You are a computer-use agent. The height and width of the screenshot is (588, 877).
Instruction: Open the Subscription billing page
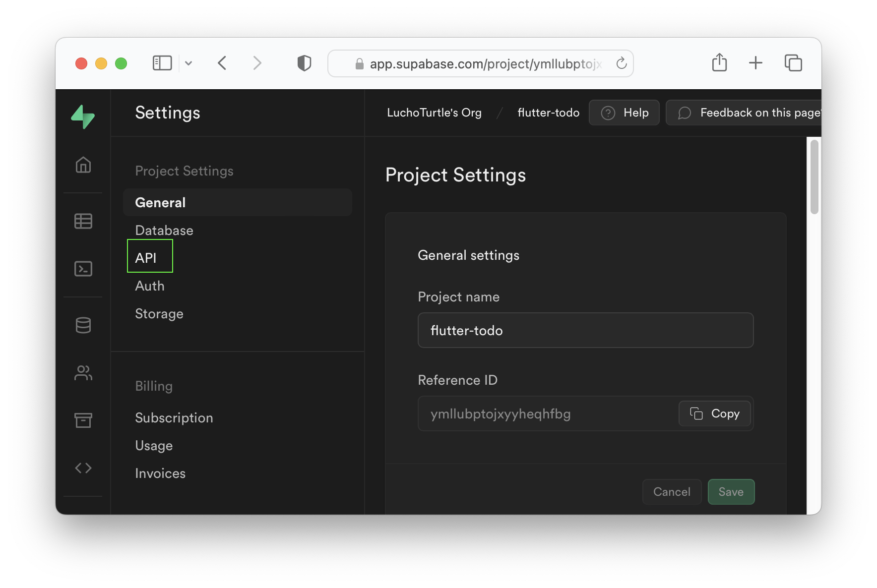pos(174,417)
